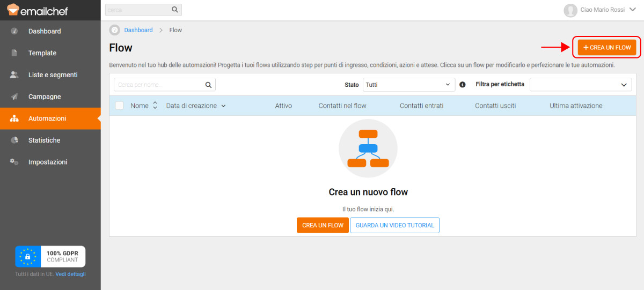644x290 pixels.
Task: Go to Liste e segmenti section
Action: 53,75
